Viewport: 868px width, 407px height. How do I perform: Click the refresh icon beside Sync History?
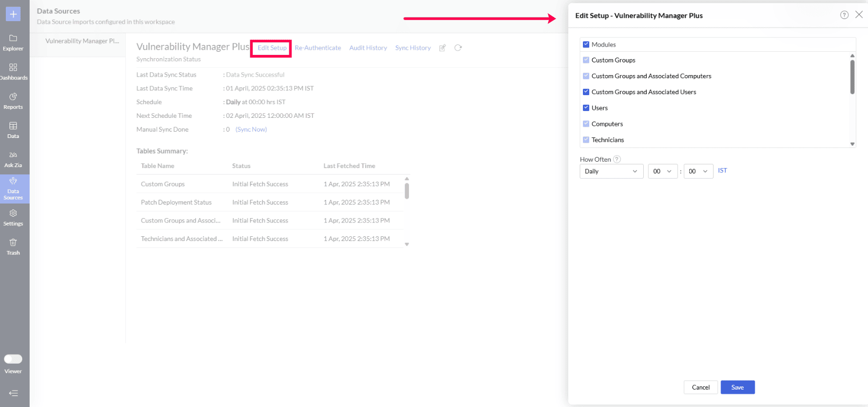[458, 48]
